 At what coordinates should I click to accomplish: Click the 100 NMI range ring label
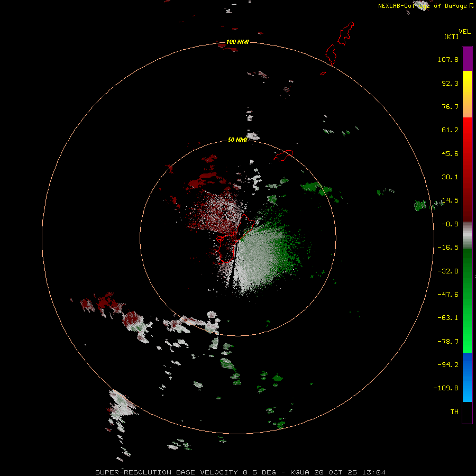pos(237,42)
